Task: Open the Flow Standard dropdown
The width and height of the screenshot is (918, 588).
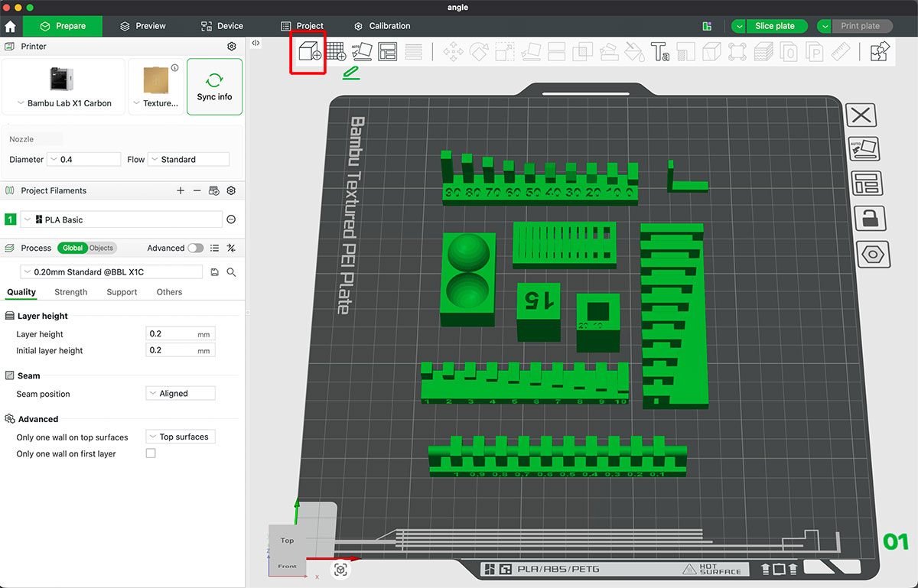Action: coord(188,159)
